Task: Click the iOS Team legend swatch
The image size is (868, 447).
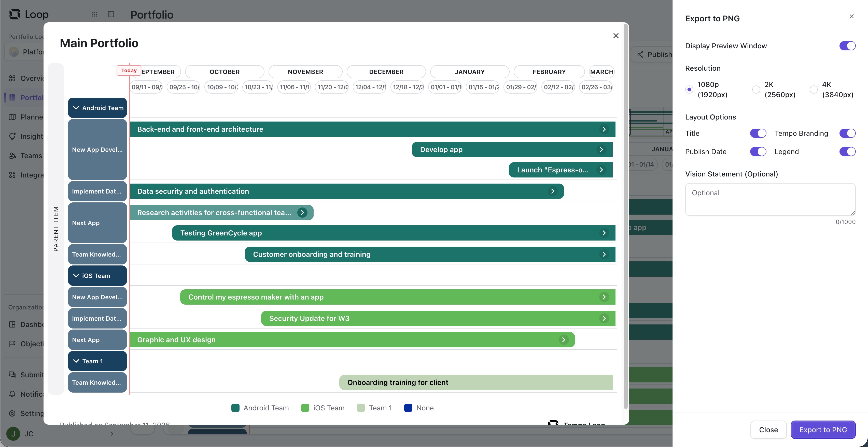Action: click(x=305, y=408)
